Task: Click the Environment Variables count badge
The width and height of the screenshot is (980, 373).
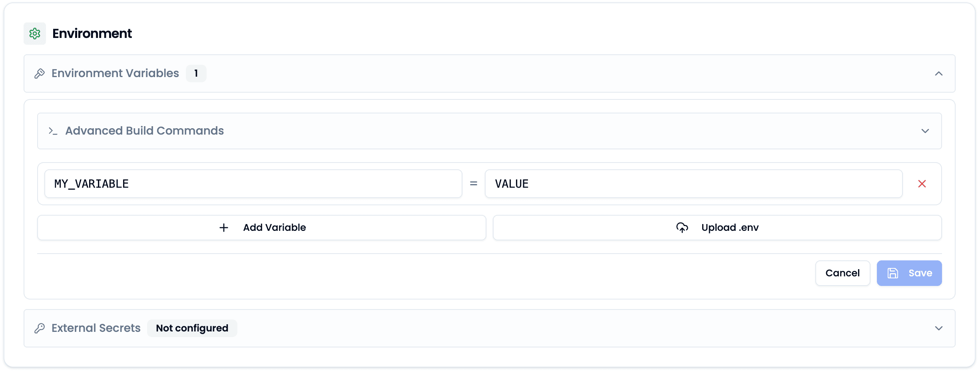Action: [196, 73]
